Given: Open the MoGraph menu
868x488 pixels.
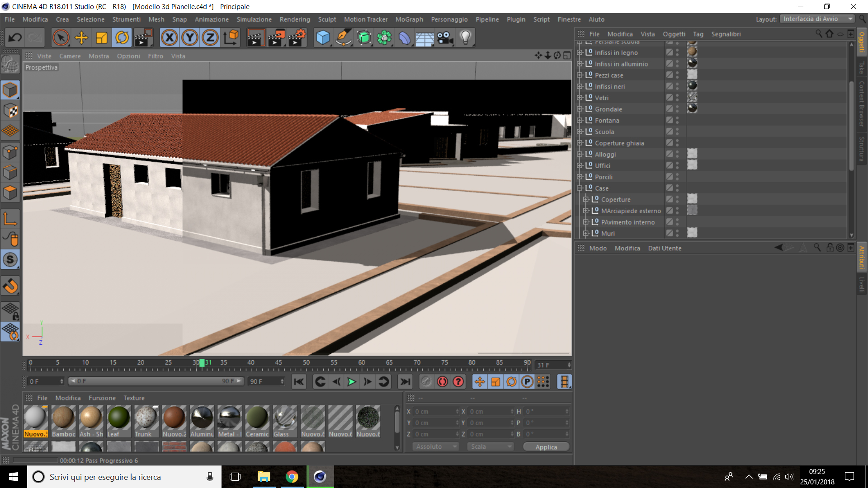Looking at the screenshot, I should [x=409, y=19].
